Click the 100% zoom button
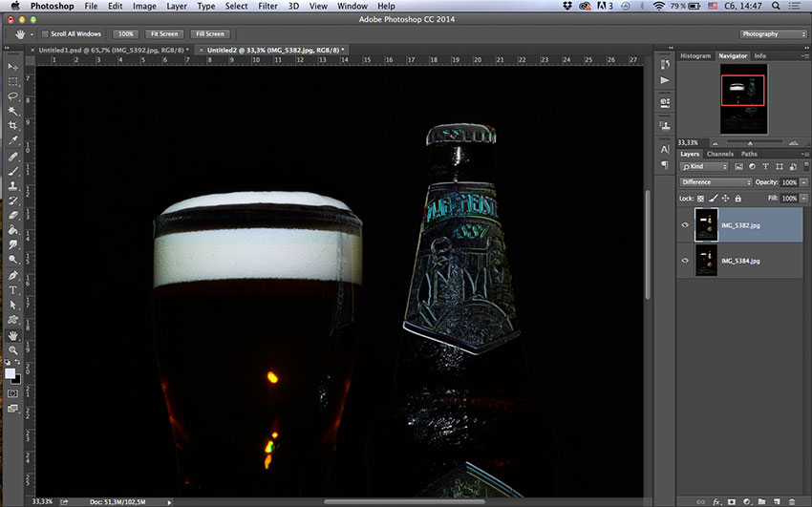The height and width of the screenshot is (507, 812). pos(126,34)
